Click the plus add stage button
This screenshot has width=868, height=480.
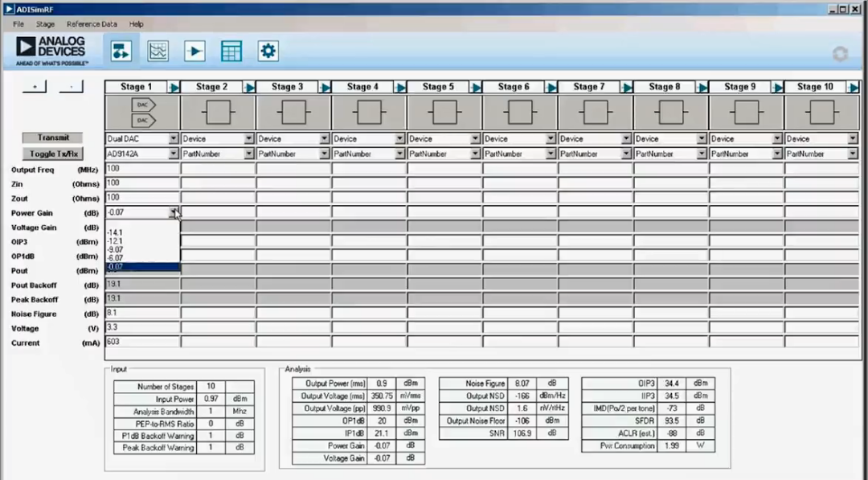click(35, 87)
